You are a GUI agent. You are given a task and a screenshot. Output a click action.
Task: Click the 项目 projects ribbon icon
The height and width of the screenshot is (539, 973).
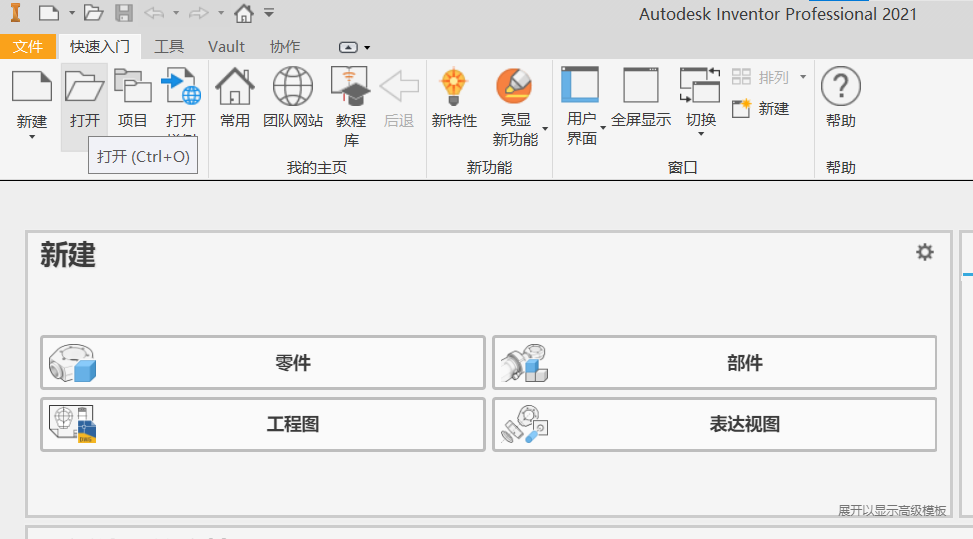click(132, 86)
